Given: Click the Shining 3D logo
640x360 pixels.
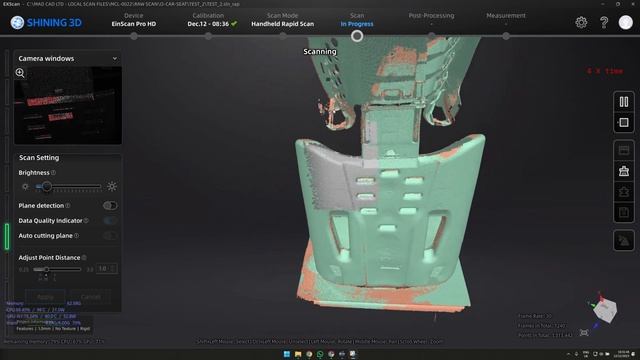Looking at the screenshot, I should [46, 22].
